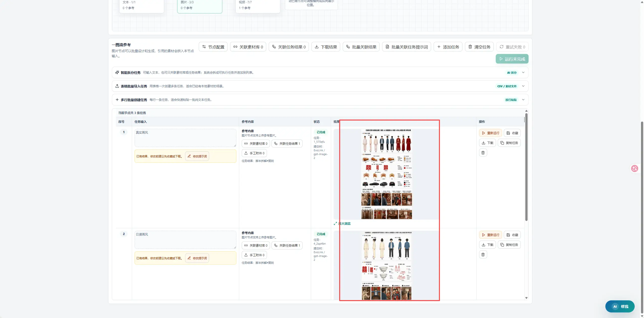644x318 pixels.
Task: Click 关联素材库 0 in task 2
Action: tap(256, 245)
